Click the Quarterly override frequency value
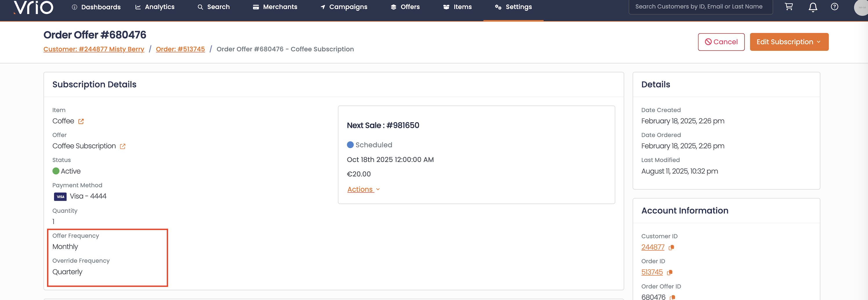This screenshot has height=300, width=868. click(x=67, y=272)
